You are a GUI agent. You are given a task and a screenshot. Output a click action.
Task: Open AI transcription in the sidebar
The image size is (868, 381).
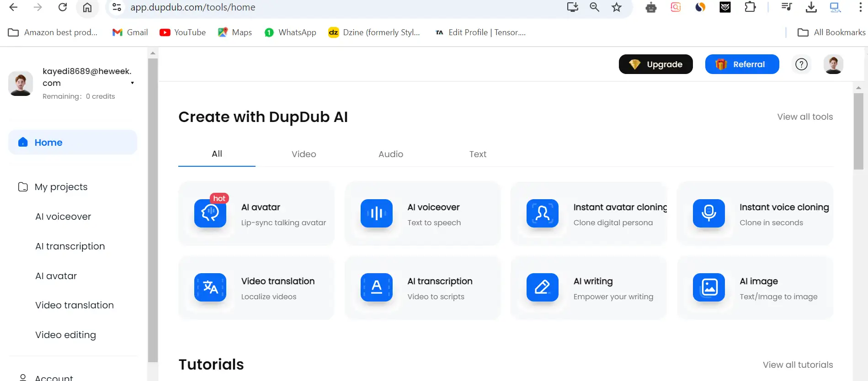click(x=70, y=246)
